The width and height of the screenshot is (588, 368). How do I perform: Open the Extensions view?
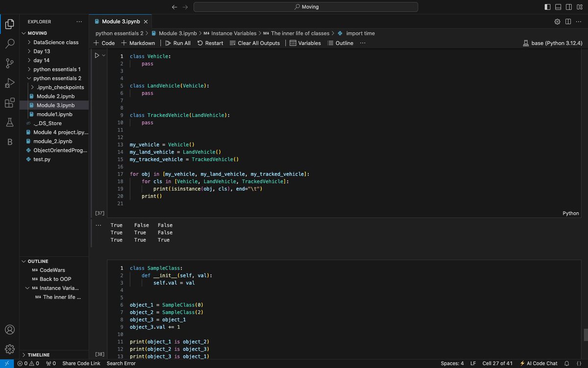coord(9,103)
